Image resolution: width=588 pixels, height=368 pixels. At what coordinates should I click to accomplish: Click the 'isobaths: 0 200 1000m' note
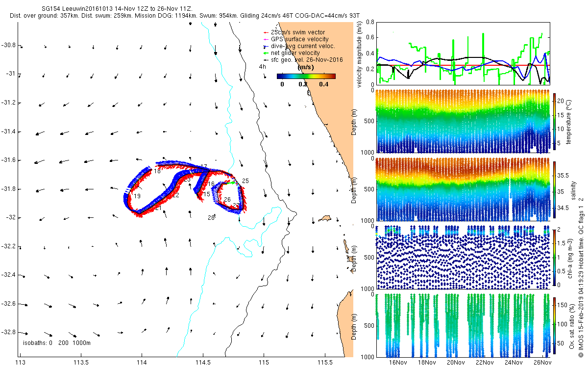(x=57, y=342)
